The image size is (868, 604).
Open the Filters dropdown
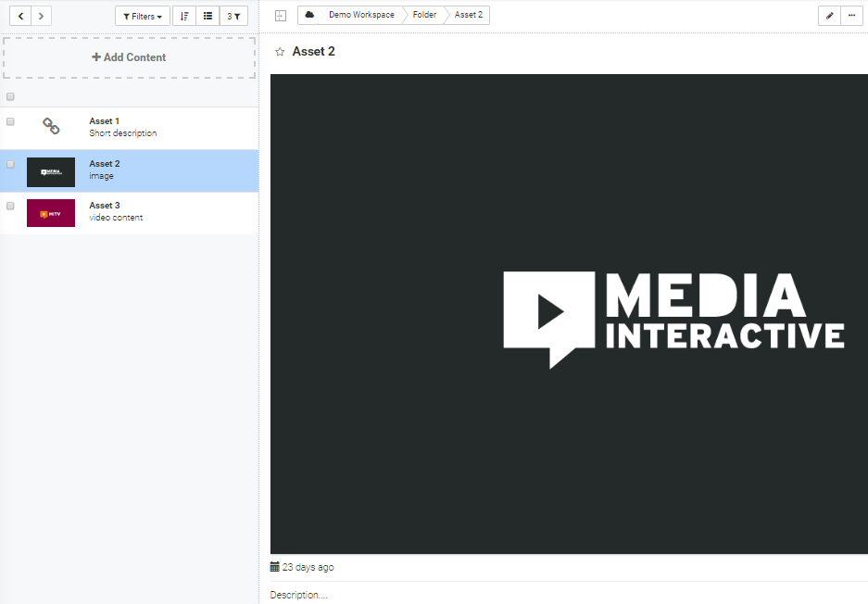click(143, 16)
